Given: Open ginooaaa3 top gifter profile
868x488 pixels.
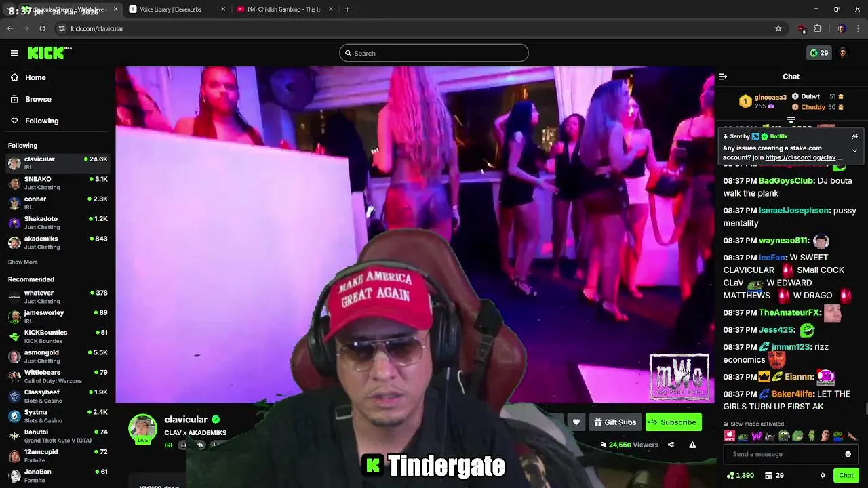Looking at the screenshot, I should (770, 97).
